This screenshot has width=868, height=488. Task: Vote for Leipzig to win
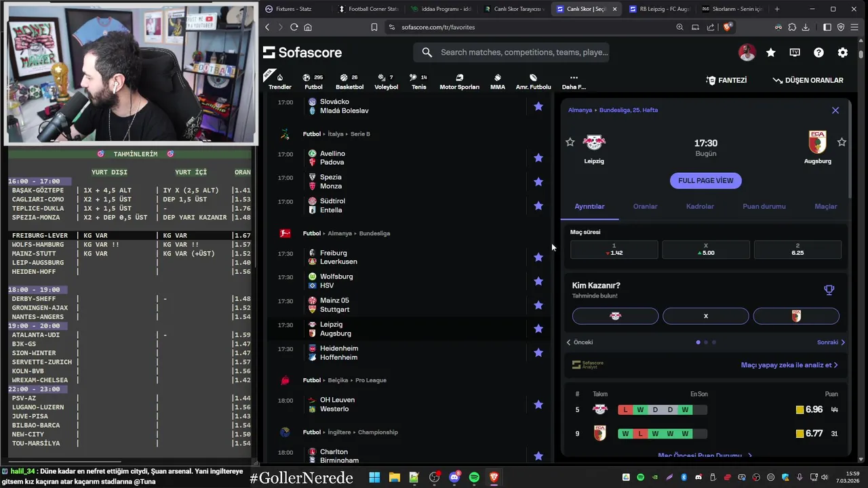click(615, 316)
